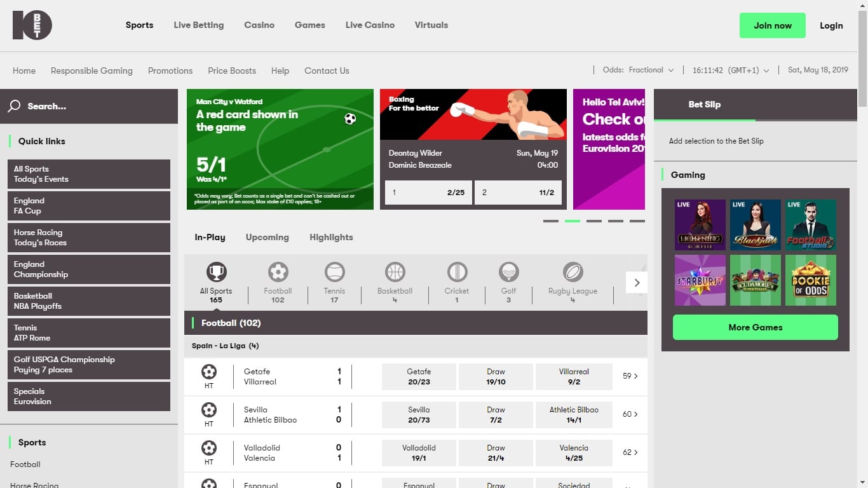Open the Help link
This screenshot has height=488, width=868.
coord(280,71)
